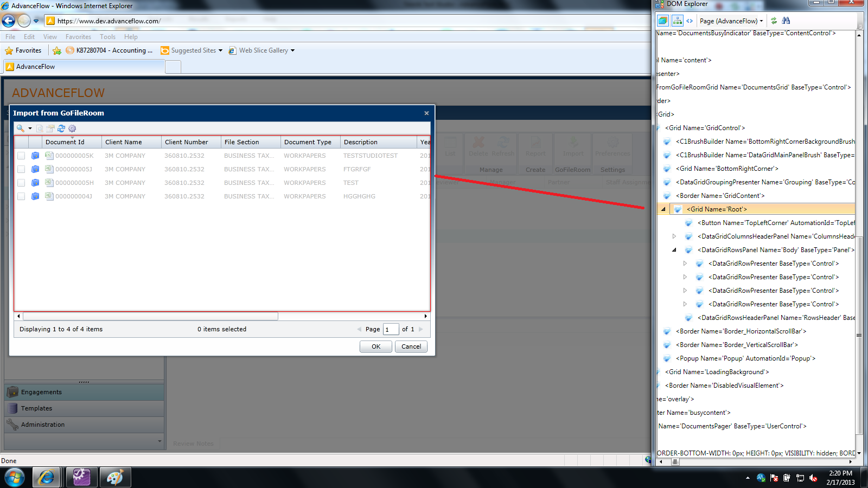Screen dimensions: 868x488
Task: Open the gear settings icon in the Import dialog toolbar
Action: click(72, 129)
